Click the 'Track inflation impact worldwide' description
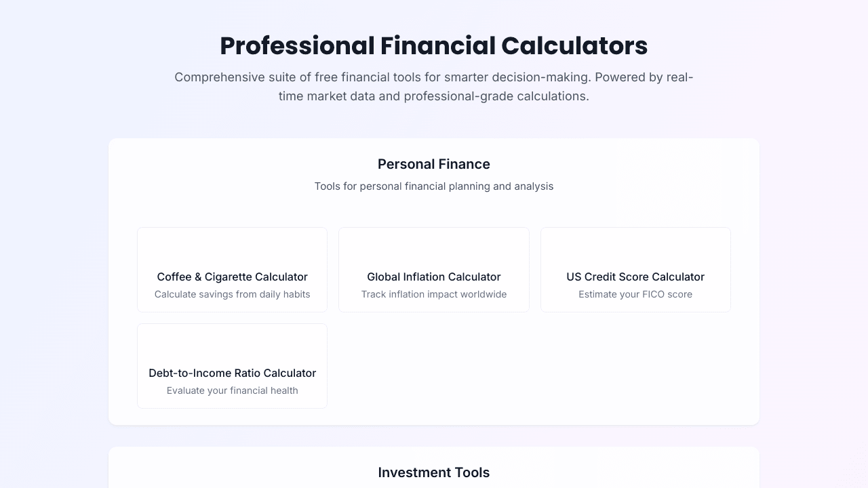Image resolution: width=868 pixels, height=488 pixels. point(434,294)
